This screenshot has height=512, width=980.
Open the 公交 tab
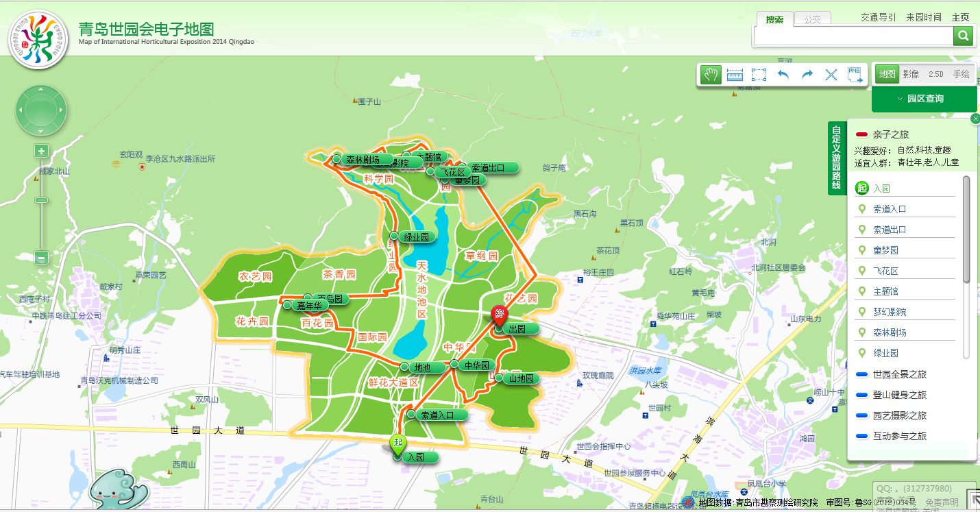[x=813, y=19]
